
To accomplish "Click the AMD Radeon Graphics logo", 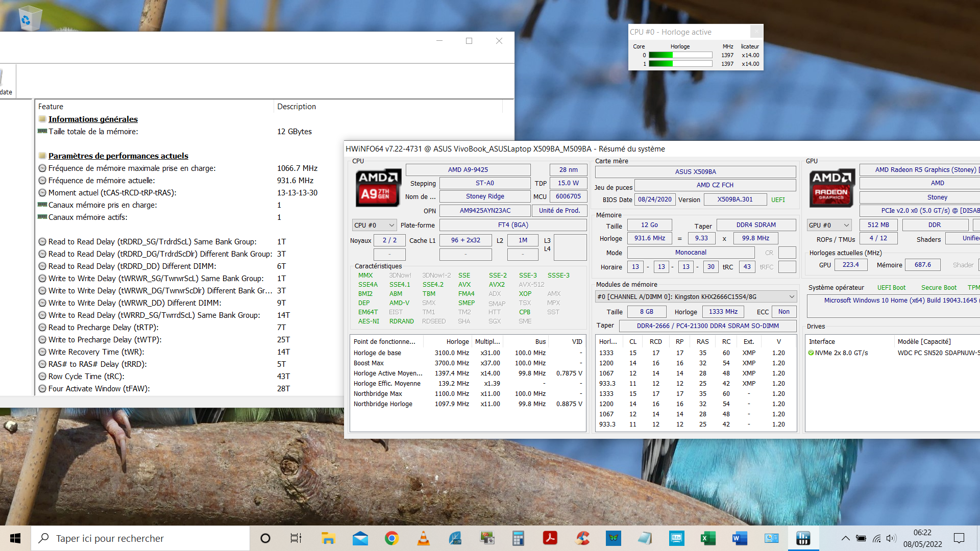I will pos(832,188).
